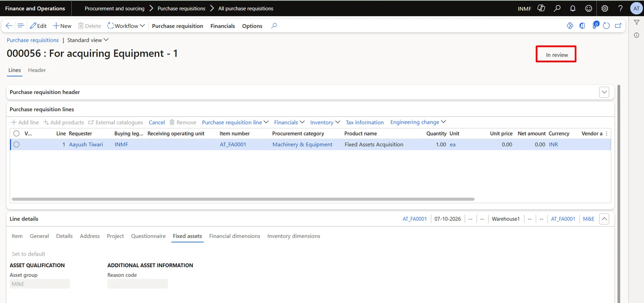Refresh the page with the circular arrow
The height and width of the screenshot is (303, 644).
click(x=606, y=26)
